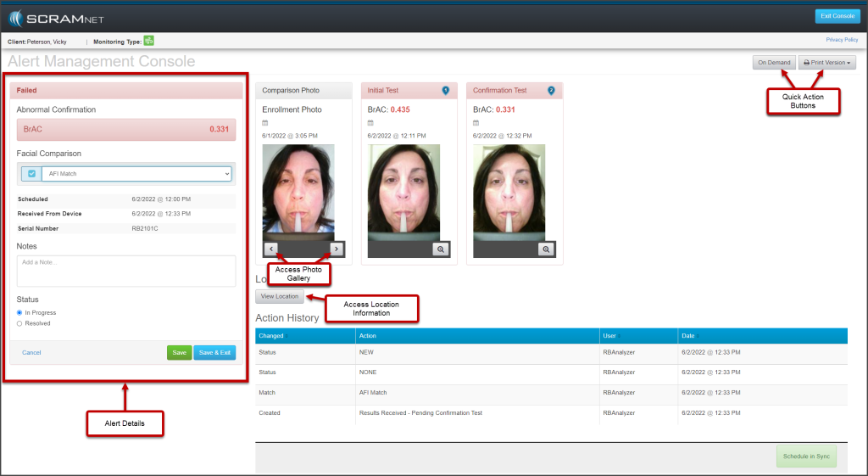Open the Privacy Policy link
868x476 pixels.
pyautogui.click(x=842, y=40)
